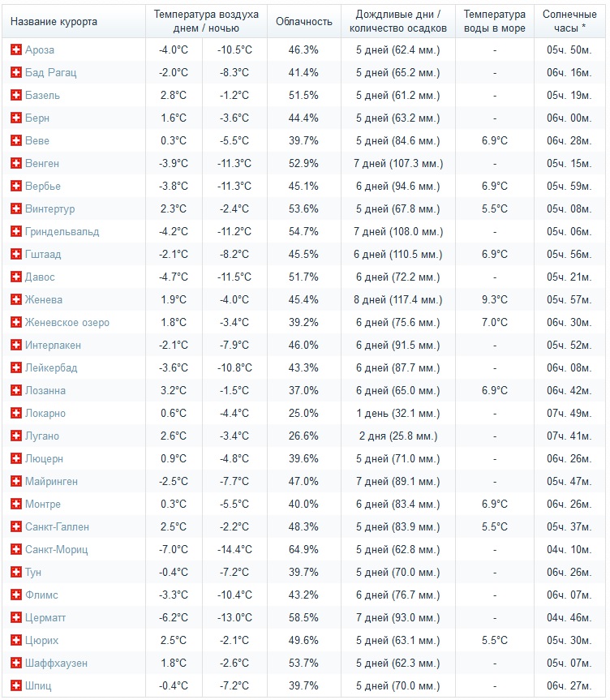Open the Санкт-Мориц resort page
The image size is (610, 700).
(x=56, y=550)
